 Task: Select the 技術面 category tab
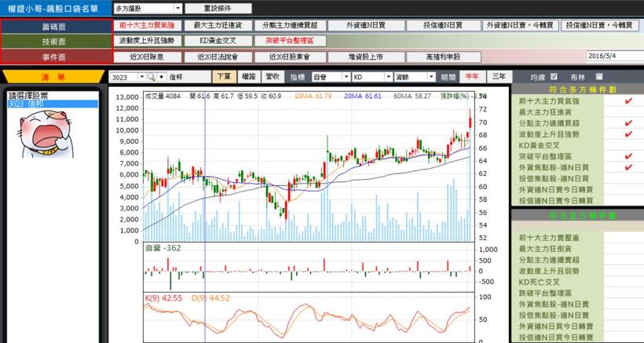[x=57, y=42]
